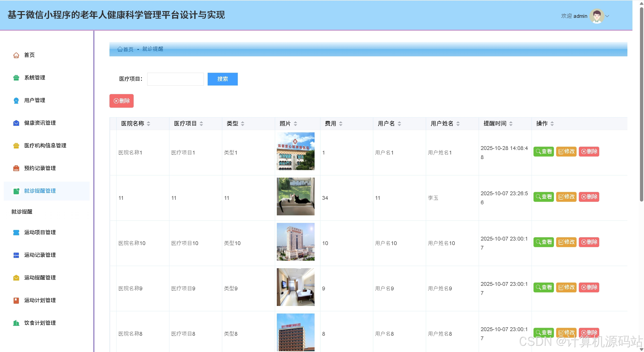Sort by 用户姓名 column arrows
Image resolution: width=644 pixels, height=352 pixels.
point(458,124)
